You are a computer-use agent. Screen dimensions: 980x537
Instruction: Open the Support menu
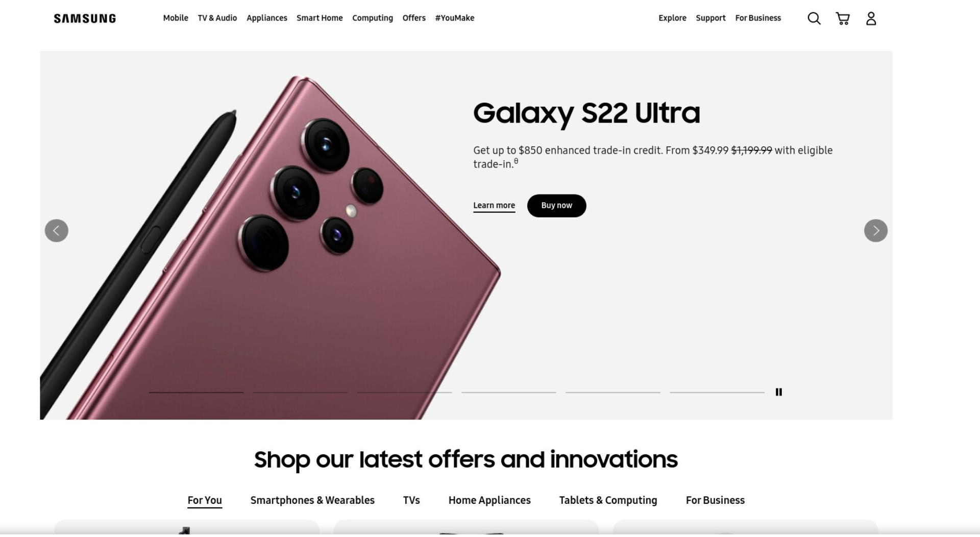coord(710,18)
